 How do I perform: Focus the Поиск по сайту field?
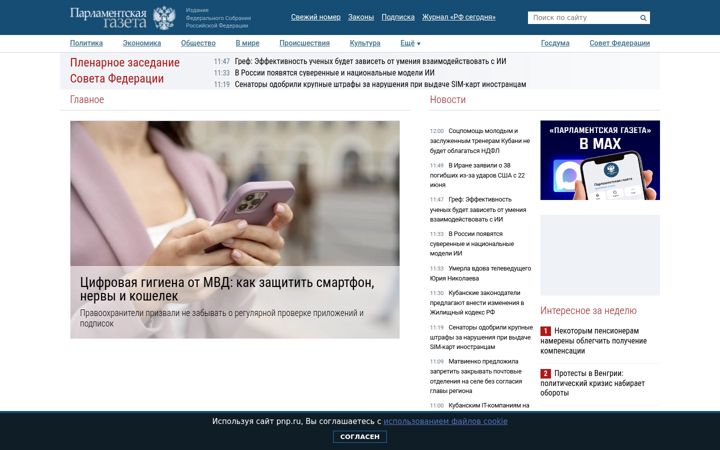[x=584, y=18]
